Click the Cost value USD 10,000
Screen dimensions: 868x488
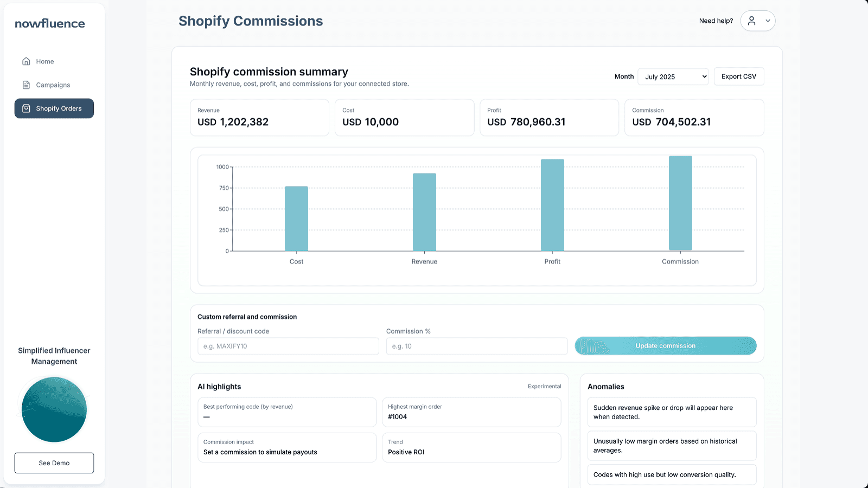tap(371, 122)
